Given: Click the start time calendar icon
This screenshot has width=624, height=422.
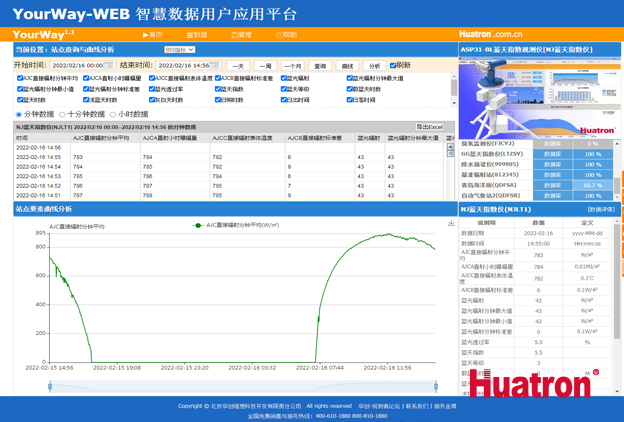Looking at the screenshot, I should click(110, 66).
